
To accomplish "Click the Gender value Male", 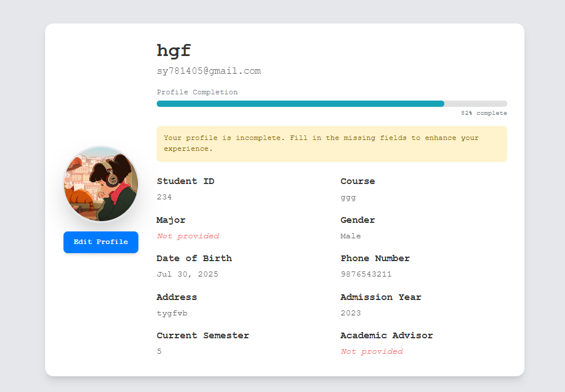I will [x=351, y=236].
